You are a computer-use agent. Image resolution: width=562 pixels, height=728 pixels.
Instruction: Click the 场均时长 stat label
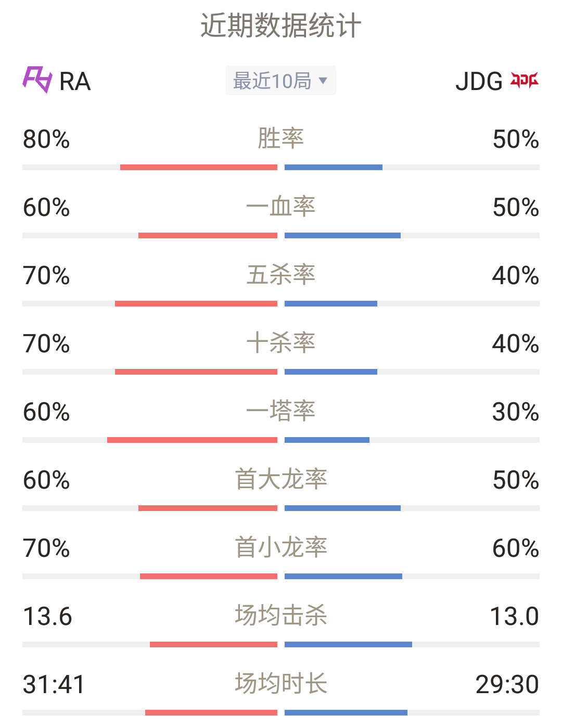[281, 684]
